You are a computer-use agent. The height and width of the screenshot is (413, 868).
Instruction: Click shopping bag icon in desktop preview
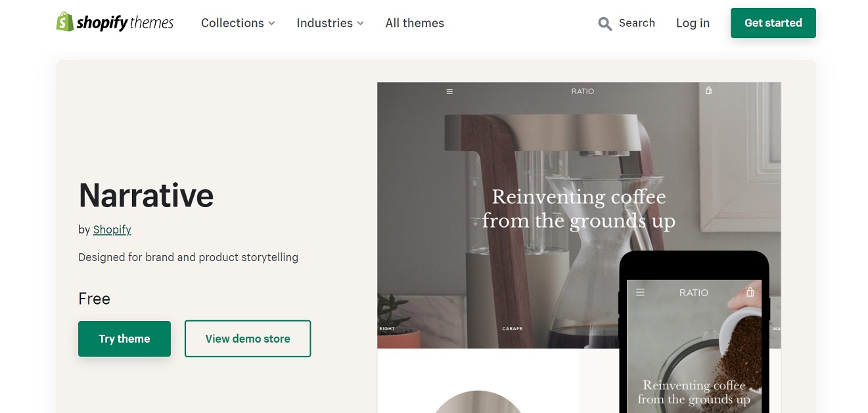(x=708, y=91)
